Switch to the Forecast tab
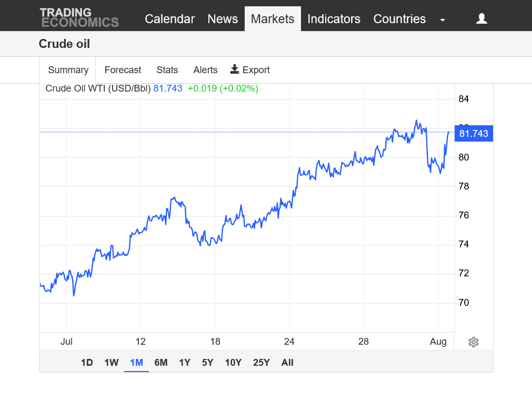 (x=123, y=70)
